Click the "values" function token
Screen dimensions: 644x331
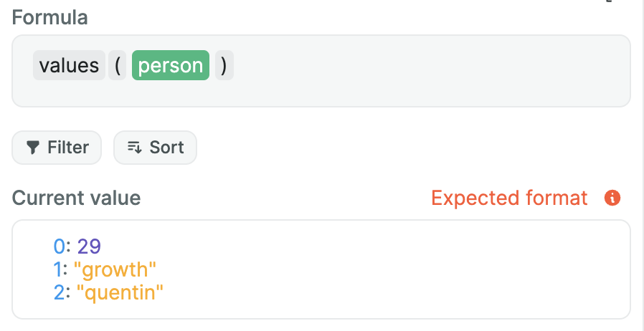click(x=69, y=66)
